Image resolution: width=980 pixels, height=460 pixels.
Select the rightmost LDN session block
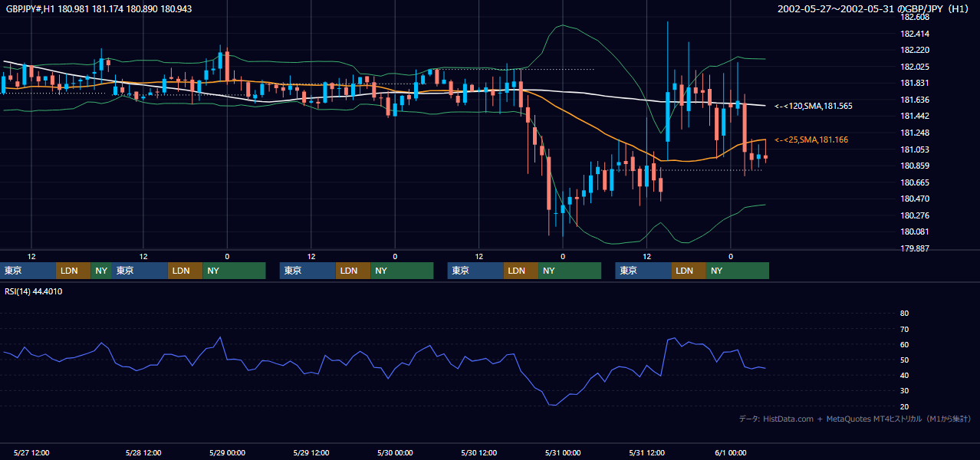(689, 271)
